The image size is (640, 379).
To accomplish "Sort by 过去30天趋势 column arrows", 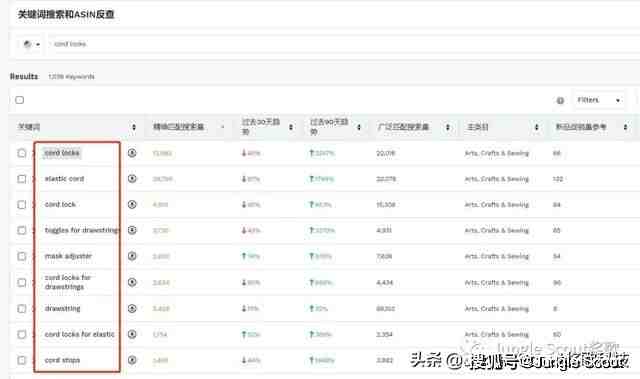I will [291, 127].
